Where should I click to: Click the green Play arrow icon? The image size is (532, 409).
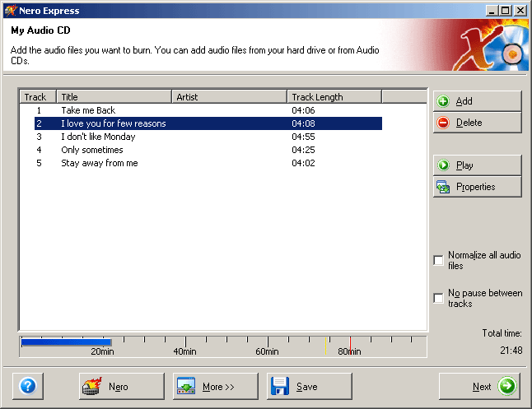tap(443, 165)
